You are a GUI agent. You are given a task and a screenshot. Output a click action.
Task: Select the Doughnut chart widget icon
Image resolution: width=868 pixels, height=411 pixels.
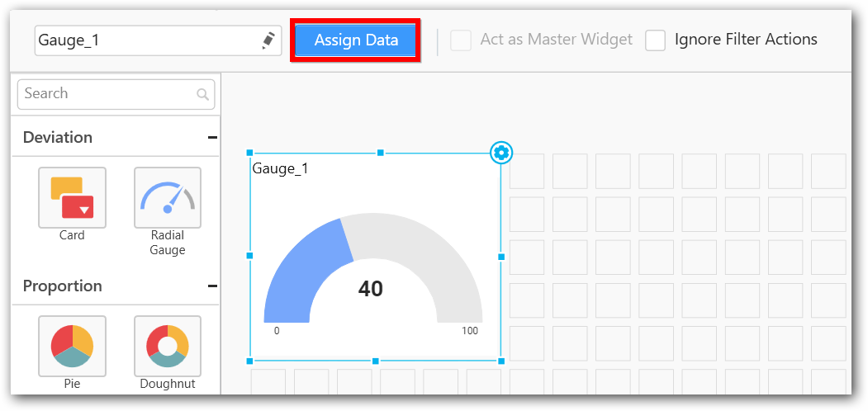click(168, 346)
